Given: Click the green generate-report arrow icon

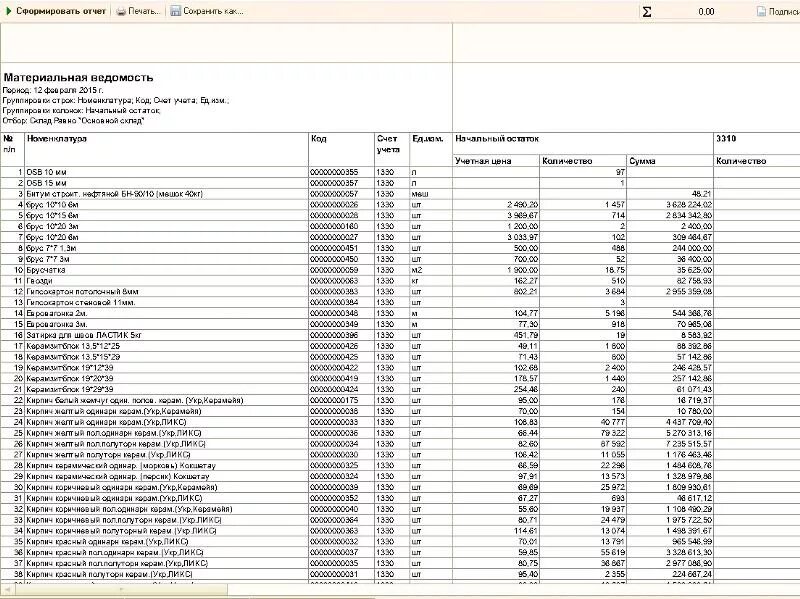Looking at the screenshot, I should [8, 11].
